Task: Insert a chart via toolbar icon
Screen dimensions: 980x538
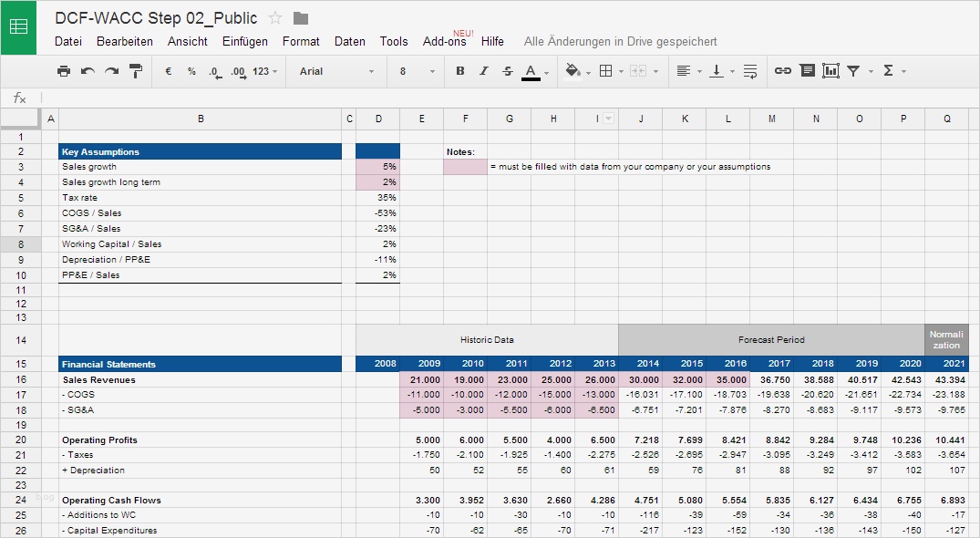Action: [x=830, y=71]
